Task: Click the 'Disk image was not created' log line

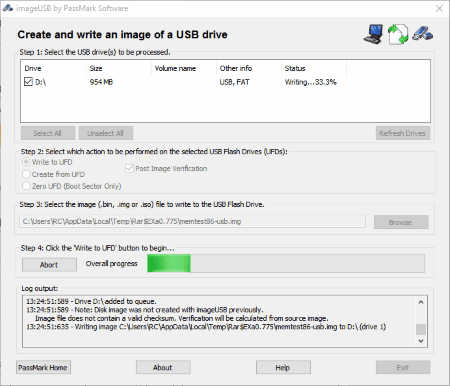Action: pos(145,310)
